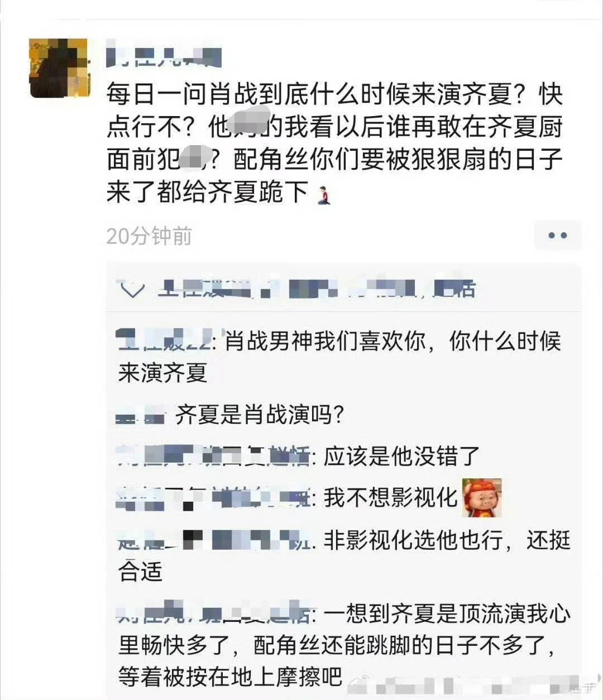Image resolution: width=603 pixels, height=700 pixels.
Task: Tap commenter name before 应该是他没错了
Action: (x=214, y=456)
